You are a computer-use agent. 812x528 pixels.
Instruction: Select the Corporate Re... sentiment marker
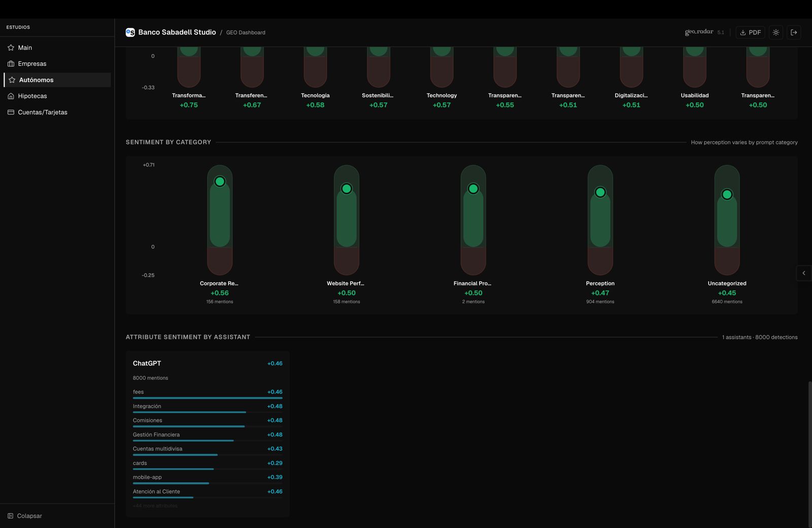[x=220, y=182]
